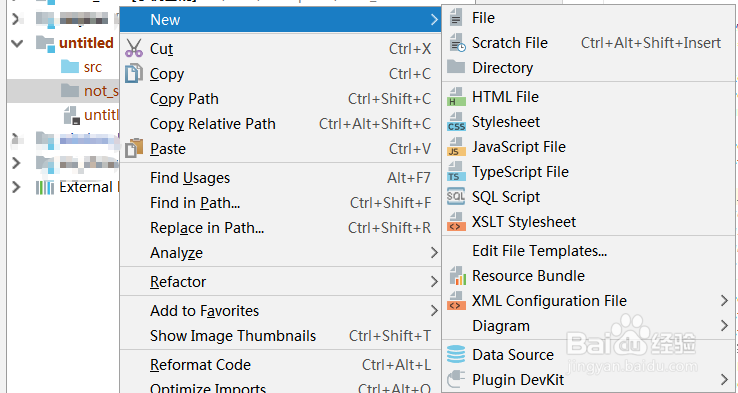The height and width of the screenshot is (393, 738).
Task: Select the src folder in tree
Action: (x=93, y=67)
